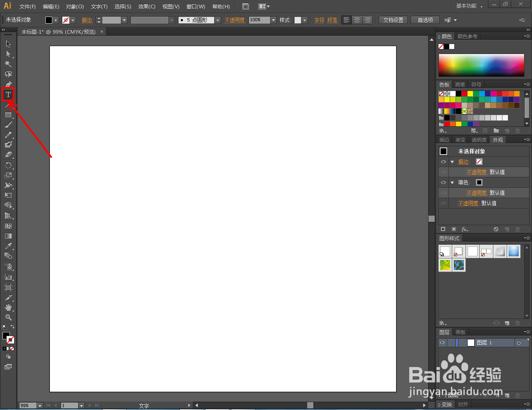The width and height of the screenshot is (532, 410).
Task: Select the Perspective Grid tool
Action: [8, 216]
